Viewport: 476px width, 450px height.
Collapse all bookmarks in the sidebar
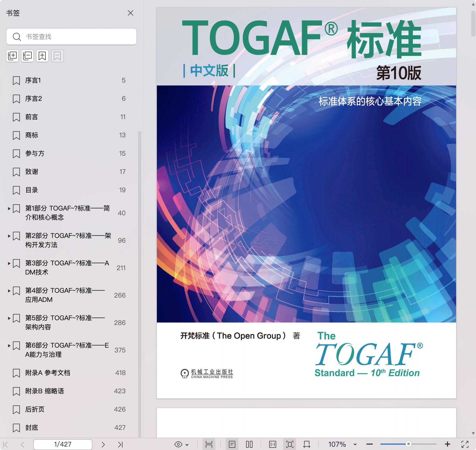coord(27,56)
